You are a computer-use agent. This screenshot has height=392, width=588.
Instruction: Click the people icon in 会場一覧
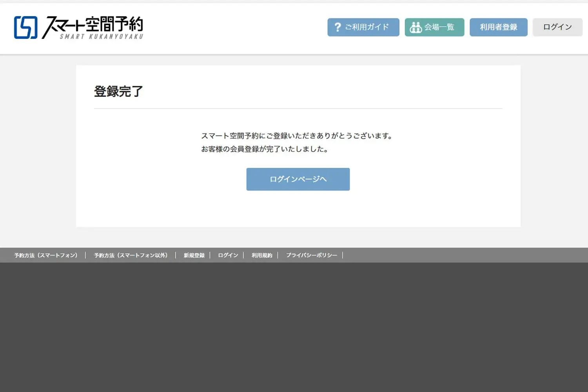coord(416,27)
